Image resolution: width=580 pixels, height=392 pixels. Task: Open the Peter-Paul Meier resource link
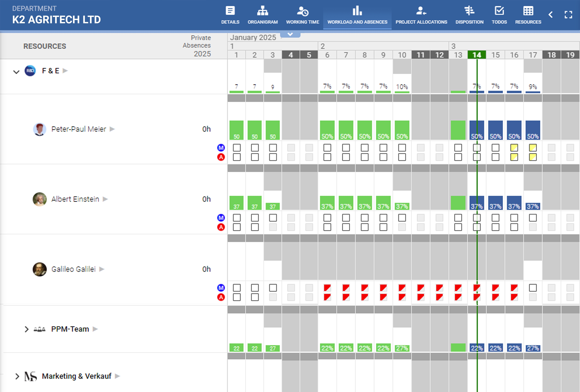coord(79,129)
